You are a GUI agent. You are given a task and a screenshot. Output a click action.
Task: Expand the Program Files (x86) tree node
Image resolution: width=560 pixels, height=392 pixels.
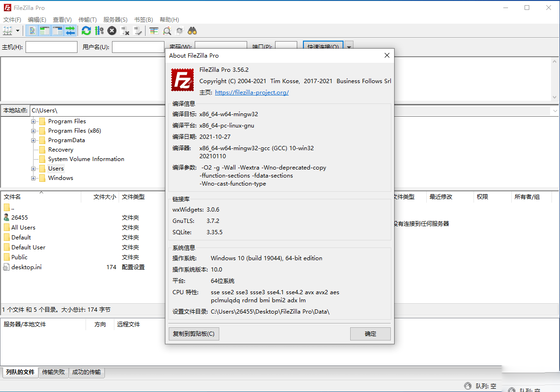click(x=33, y=131)
